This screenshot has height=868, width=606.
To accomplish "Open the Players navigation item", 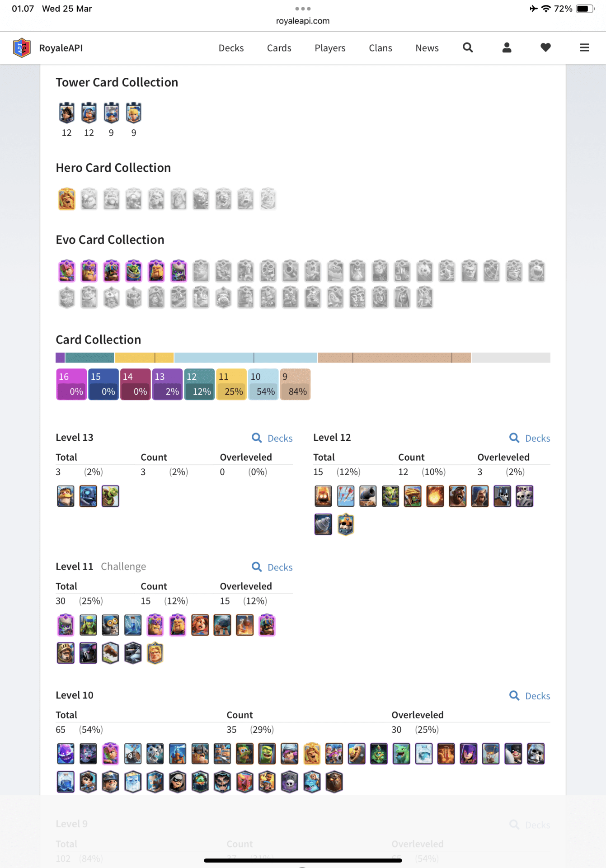I will tap(330, 48).
